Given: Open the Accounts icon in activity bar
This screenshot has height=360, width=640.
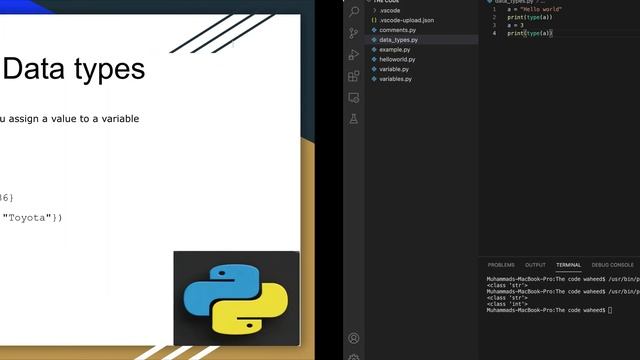Looking at the screenshot, I should pos(354,338).
